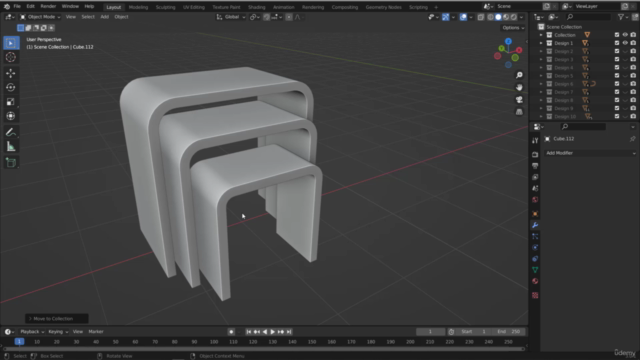
Task: Open the Object Mode dropdown
Action: pyautogui.click(x=40, y=17)
